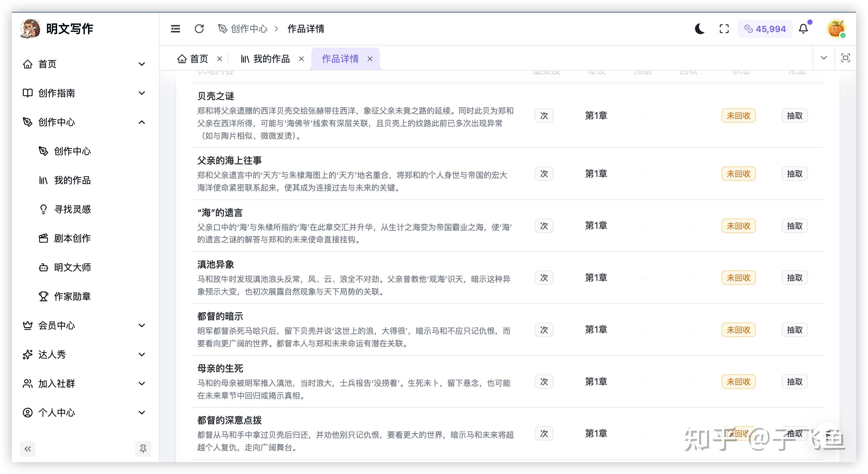Switch to dark mode moon icon

coord(699,29)
